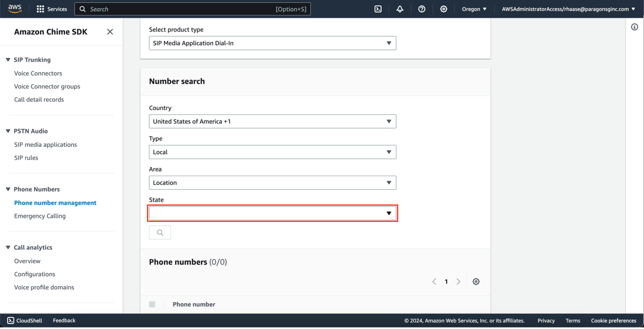Viewport: 644px width, 329px height.
Task: Open Phone number management page
Action: pyautogui.click(x=56, y=203)
